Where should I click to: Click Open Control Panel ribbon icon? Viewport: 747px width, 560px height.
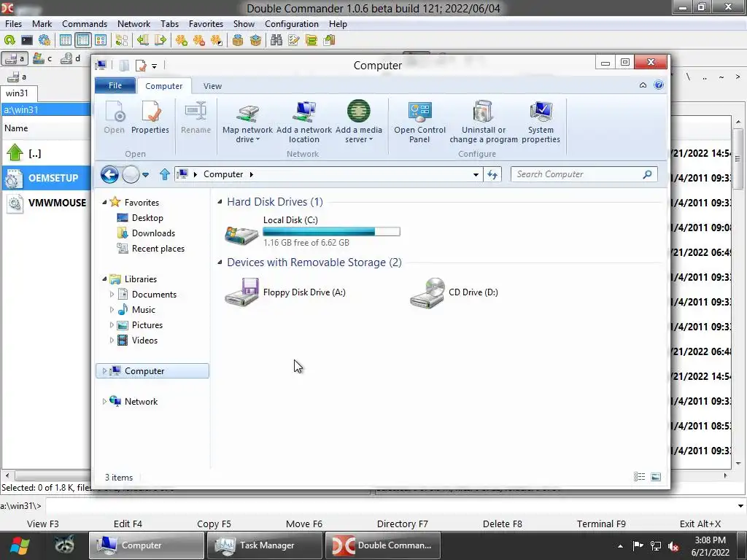tap(419, 122)
